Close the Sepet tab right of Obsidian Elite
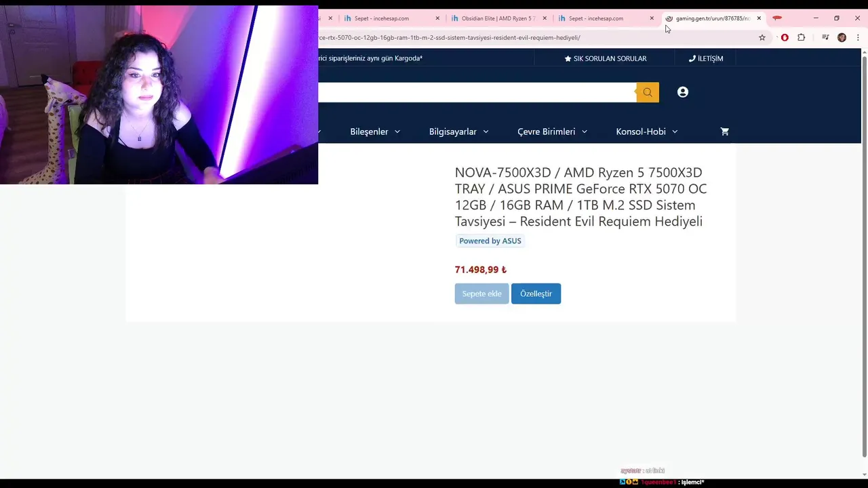Image resolution: width=868 pixels, height=488 pixels. point(652,18)
